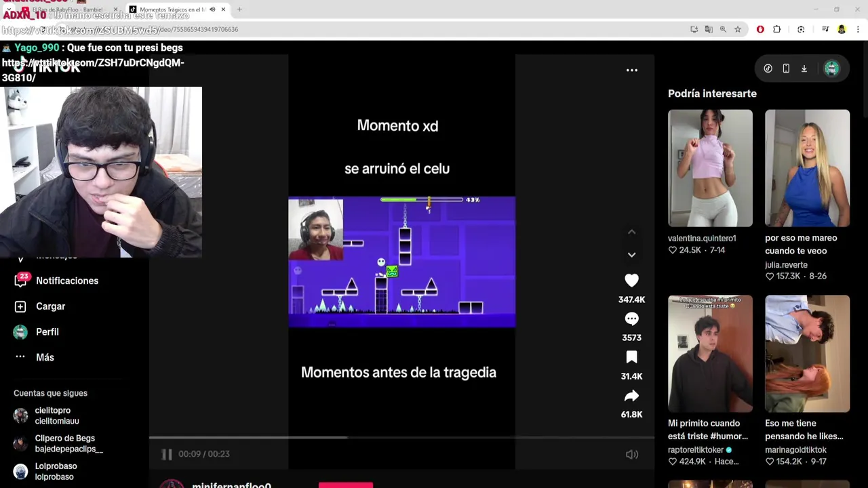Expand tab search chevron at top-left

[x=8, y=9]
